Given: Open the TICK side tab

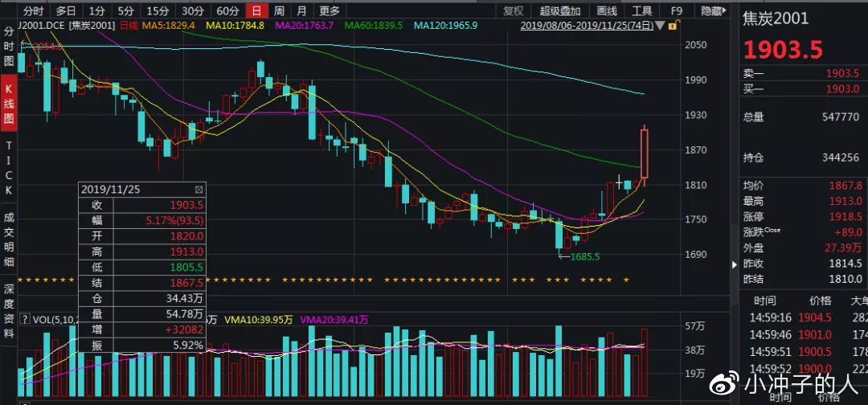Looking at the screenshot, I should pyautogui.click(x=9, y=169).
